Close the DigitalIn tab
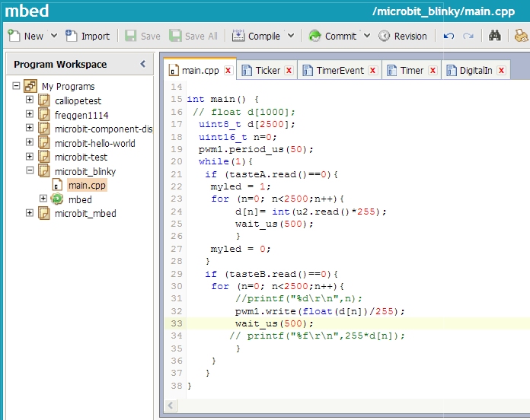Viewport: 530px width, 420px height. (501, 71)
